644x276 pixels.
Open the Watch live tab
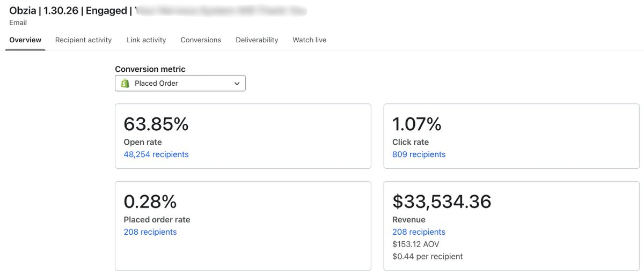(309, 40)
